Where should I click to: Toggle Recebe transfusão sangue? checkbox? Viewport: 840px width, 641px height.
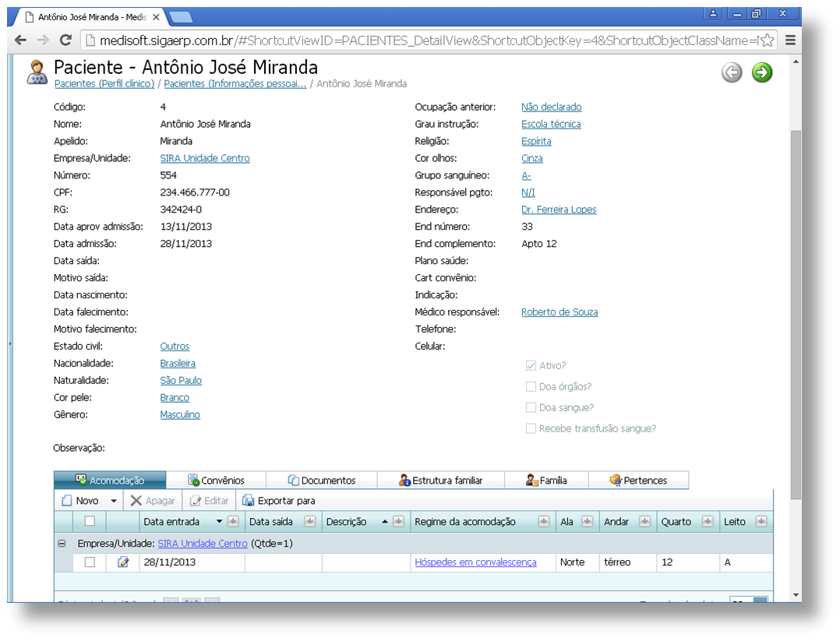[x=531, y=428]
